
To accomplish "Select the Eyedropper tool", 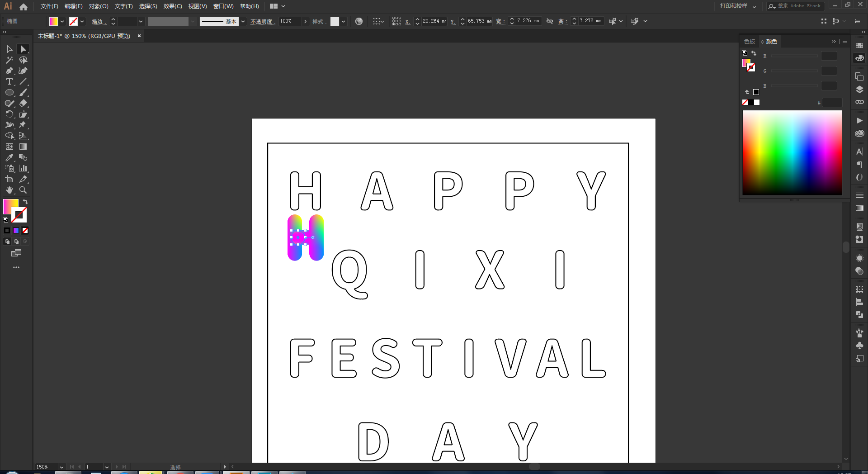I will point(9,157).
